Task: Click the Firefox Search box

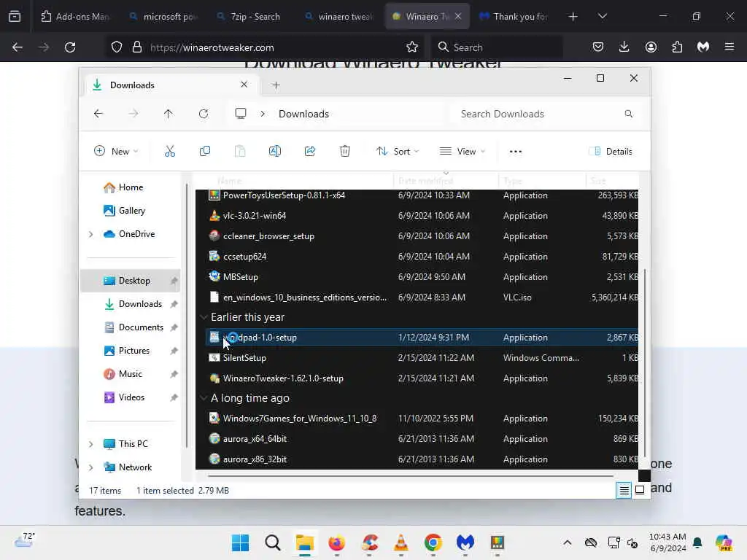Action: (498, 47)
